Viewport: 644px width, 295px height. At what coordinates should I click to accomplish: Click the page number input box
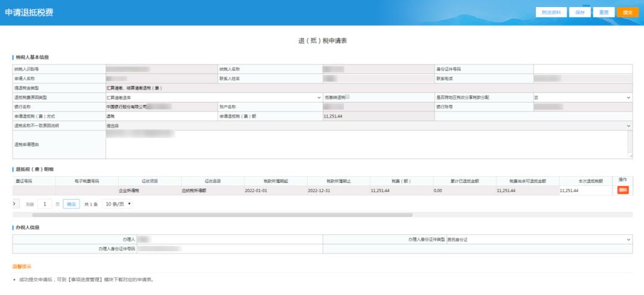click(45, 204)
